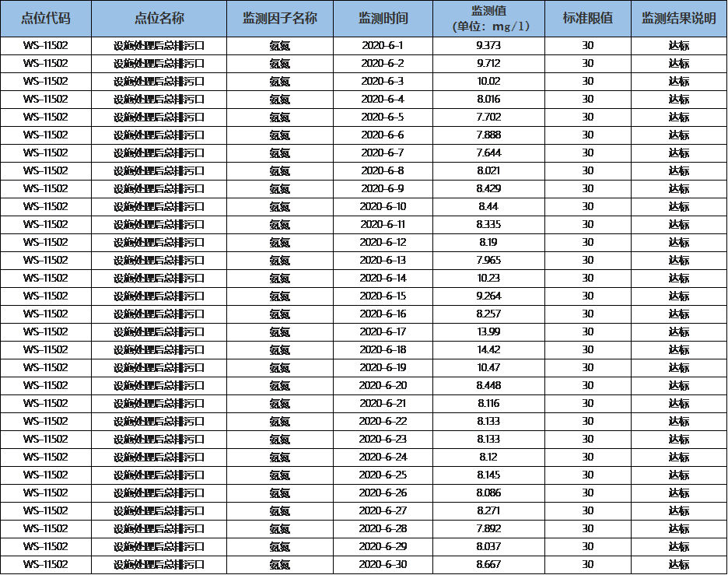This screenshot has width=728, height=575.
Task: Click the date cell 2020-6-8
Action: [x=383, y=171]
